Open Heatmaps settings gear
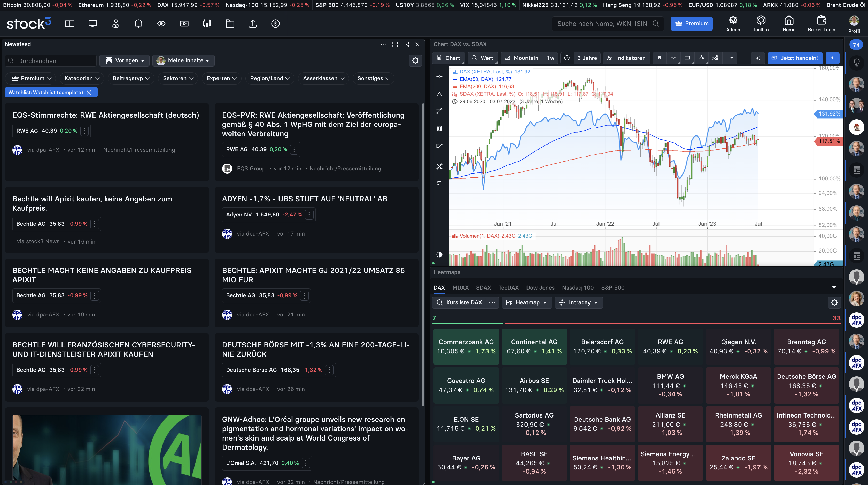Viewport: 868px width, 485px height. pos(834,302)
